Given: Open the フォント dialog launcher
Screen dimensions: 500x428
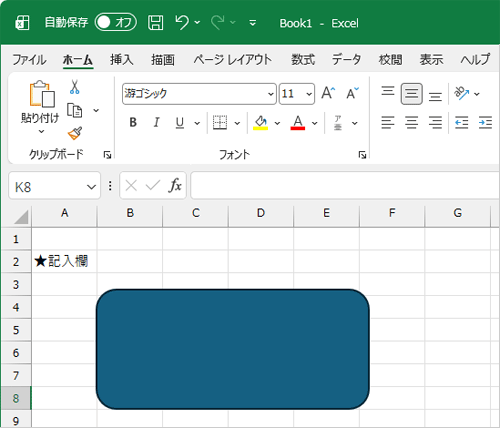Looking at the screenshot, I should coord(362,154).
